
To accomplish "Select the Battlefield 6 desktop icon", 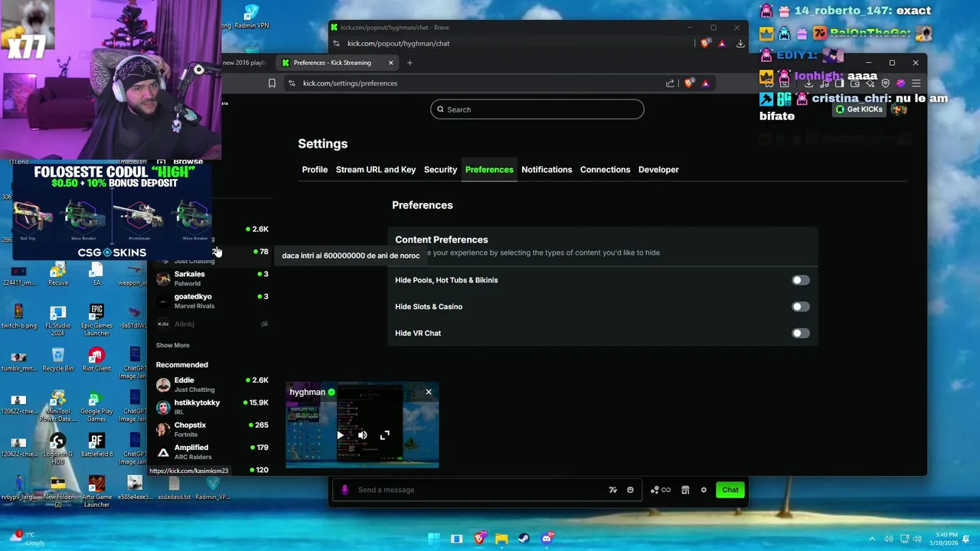I will [96, 445].
